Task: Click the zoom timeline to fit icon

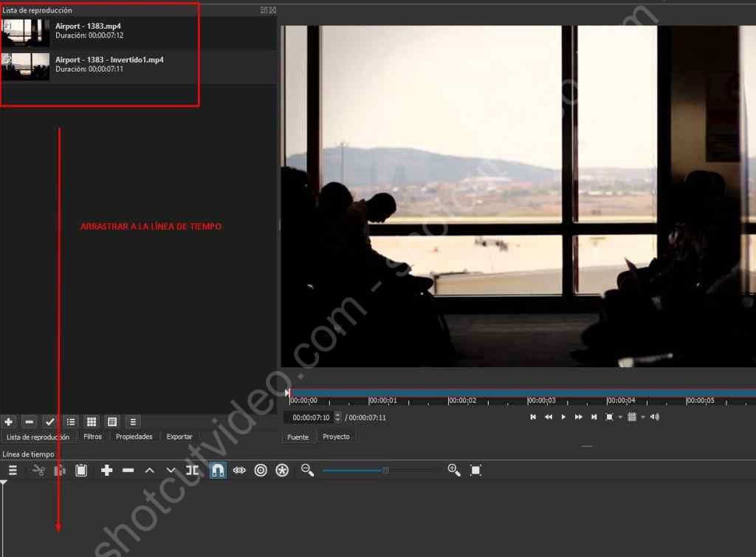Action: pos(476,470)
